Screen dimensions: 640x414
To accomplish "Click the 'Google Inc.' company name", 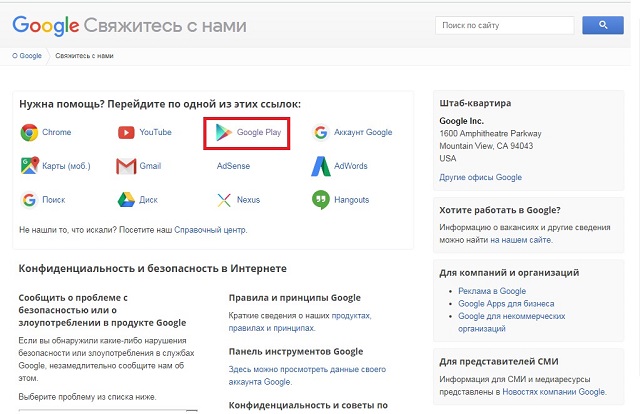I will pyautogui.click(x=462, y=121).
